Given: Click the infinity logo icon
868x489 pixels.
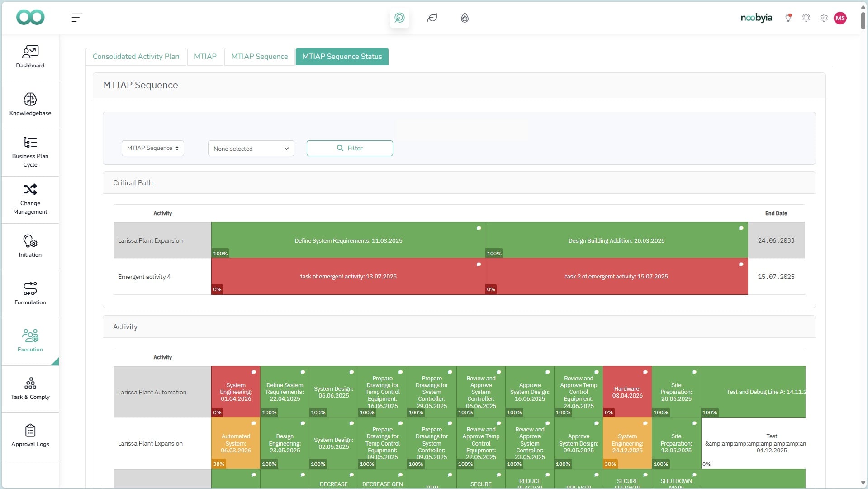Looking at the screenshot, I should click(x=30, y=18).
